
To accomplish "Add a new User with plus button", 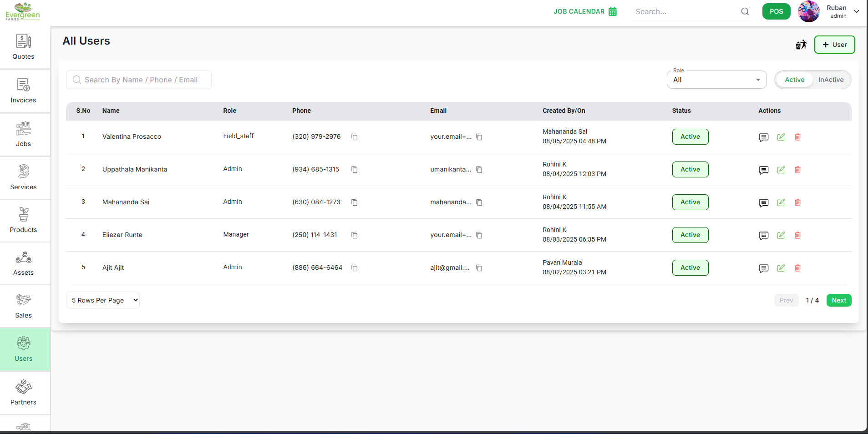I will 835,45.
